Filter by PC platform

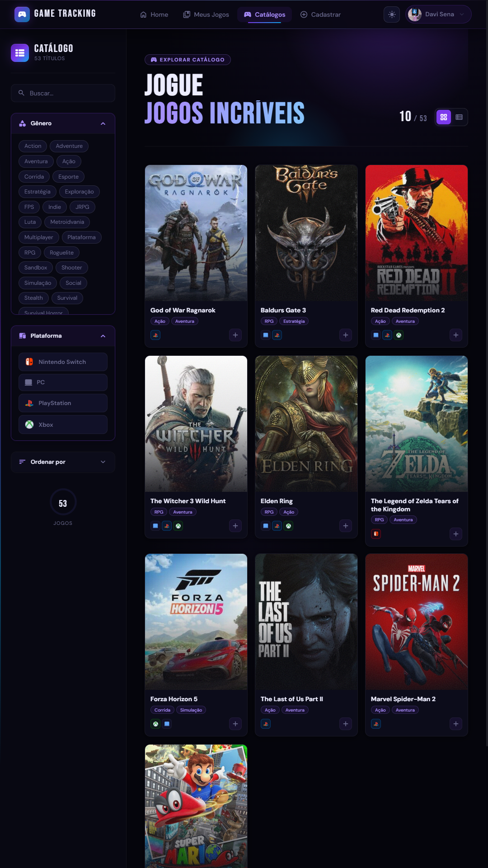63,382
